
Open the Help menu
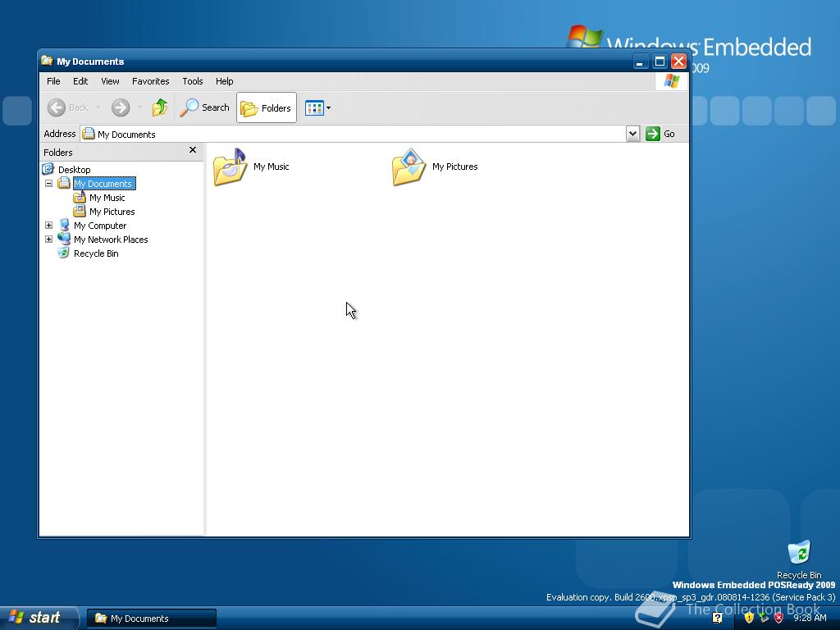point(225,81)
